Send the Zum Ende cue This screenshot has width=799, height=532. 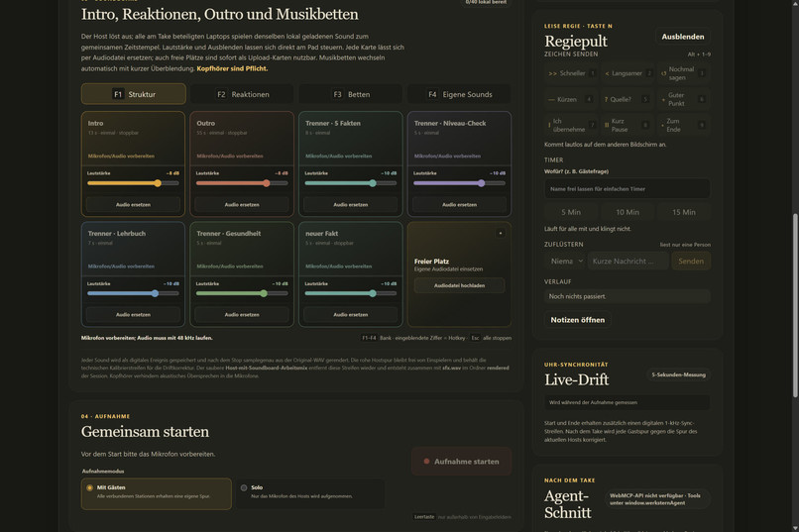tap(684, 125)
